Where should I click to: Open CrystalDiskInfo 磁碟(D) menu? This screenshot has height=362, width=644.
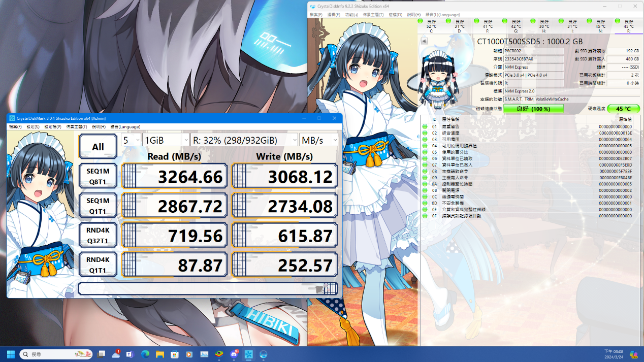(x=396, y=15)
